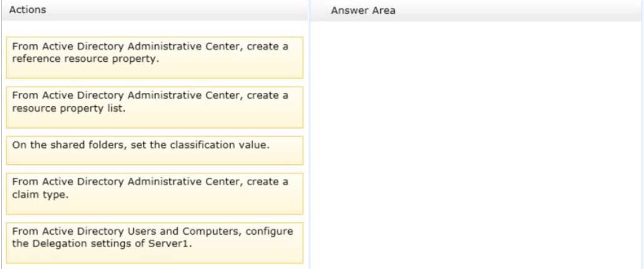Viewport: 644px width, 269px height.
Task: Click the text 'resource property list.'
Action: [68, 108]
